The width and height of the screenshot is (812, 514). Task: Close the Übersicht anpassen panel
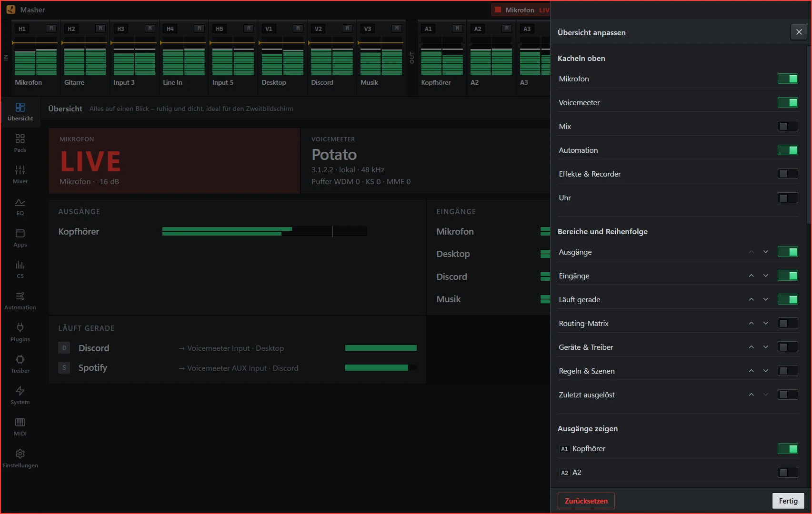[x=799, y=32]
